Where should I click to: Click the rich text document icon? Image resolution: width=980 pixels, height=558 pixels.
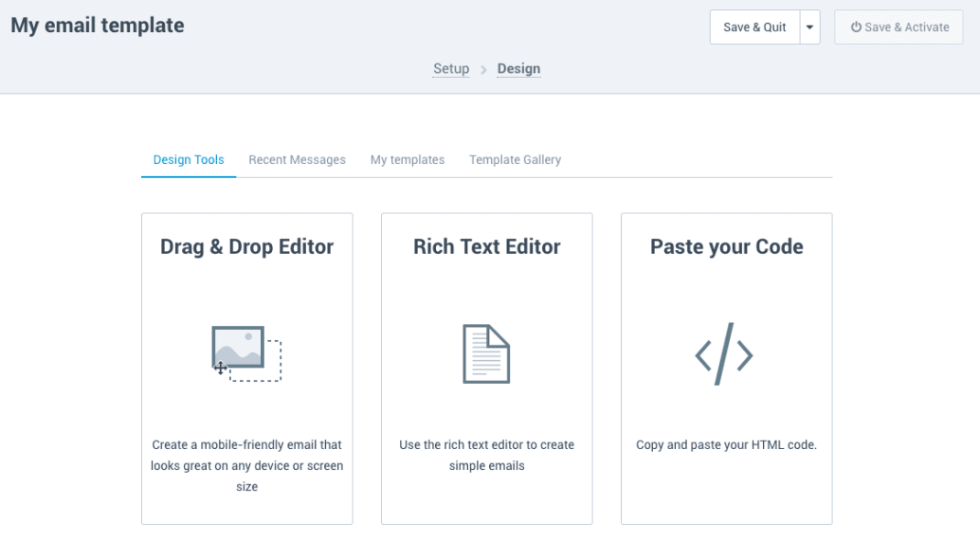pos(486,353)
